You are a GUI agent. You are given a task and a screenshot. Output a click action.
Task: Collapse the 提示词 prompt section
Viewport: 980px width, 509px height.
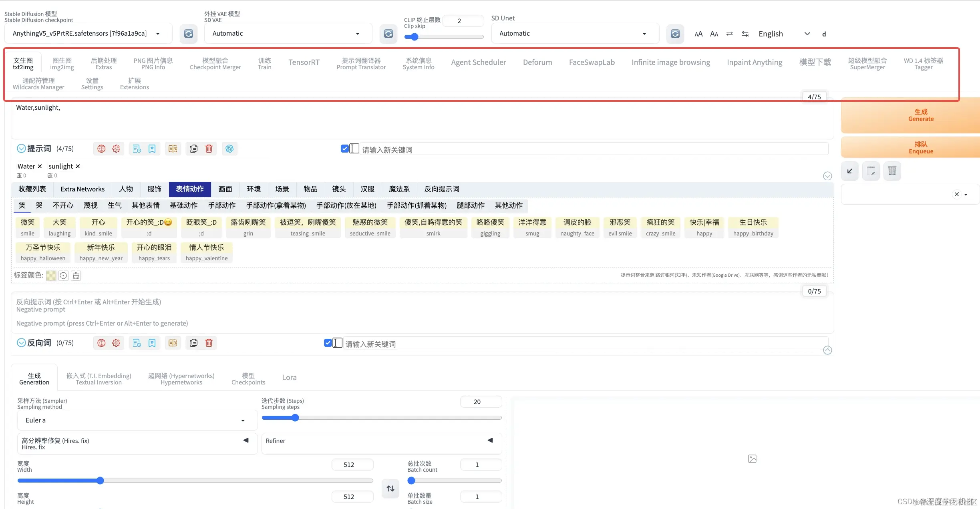(21, 149)
